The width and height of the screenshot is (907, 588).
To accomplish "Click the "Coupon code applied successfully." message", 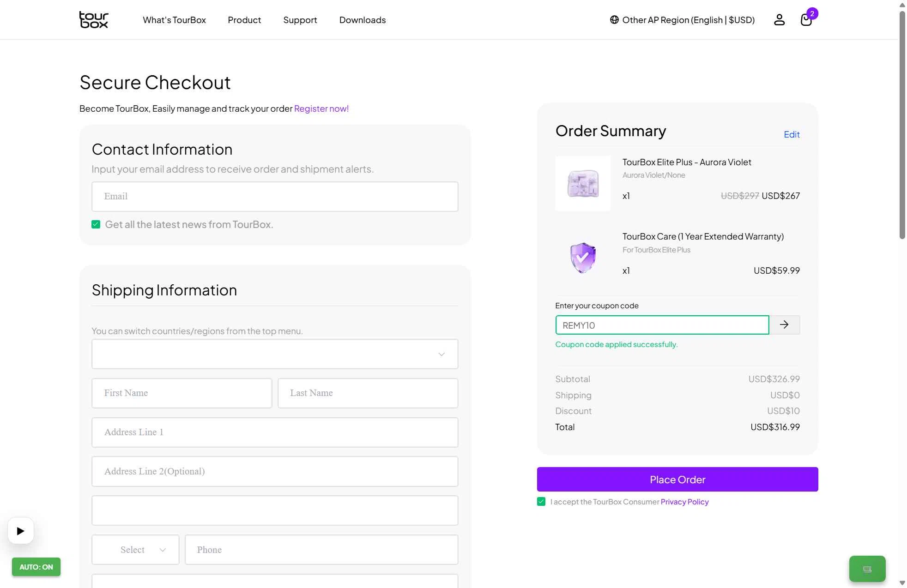I will (617, 344).
